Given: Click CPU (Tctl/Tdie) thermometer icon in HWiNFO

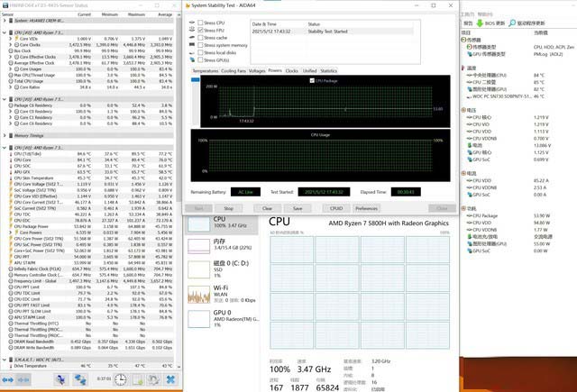Looking at the screenshot, I should [x=11, y=154].
